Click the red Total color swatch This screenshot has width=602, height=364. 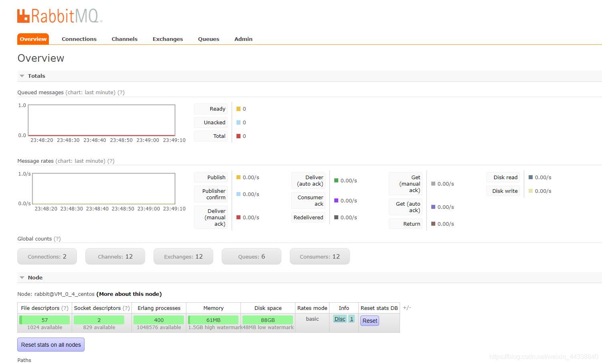[x=238, y=136]
